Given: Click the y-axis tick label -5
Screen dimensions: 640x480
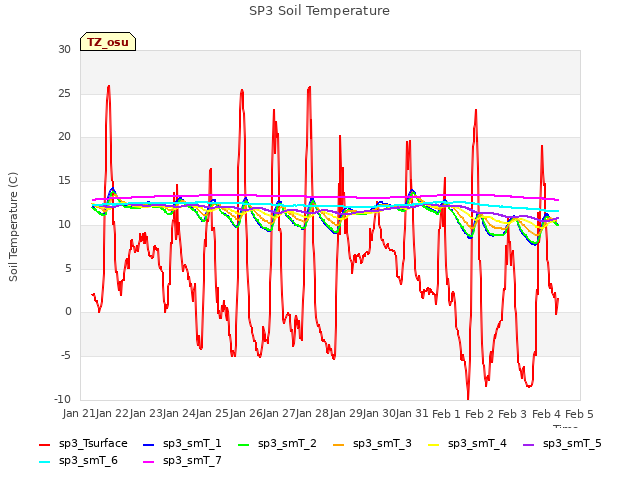Looking at the screenshot, I should [66, 356].
